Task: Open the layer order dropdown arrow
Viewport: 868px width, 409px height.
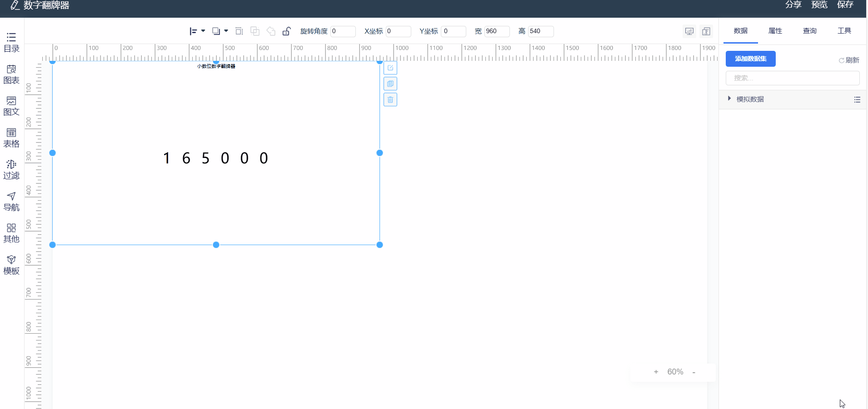Action: (x=226, y=31)
